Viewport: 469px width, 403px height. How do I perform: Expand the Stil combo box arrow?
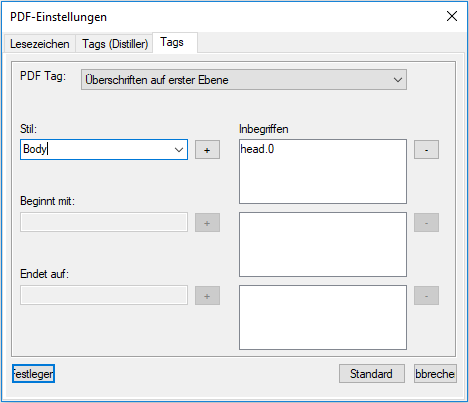[x=179, y=150]
